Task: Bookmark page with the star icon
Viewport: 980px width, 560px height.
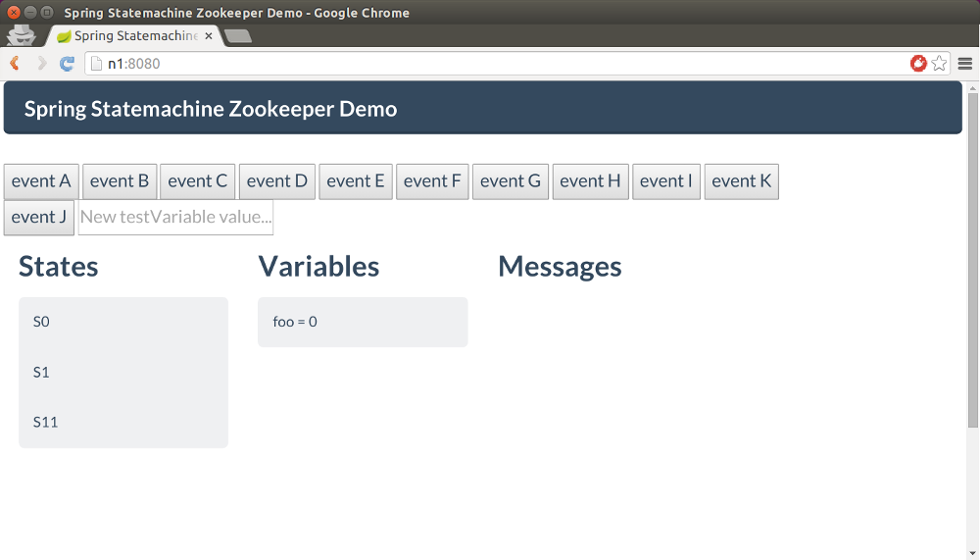Action: (939, 63)
